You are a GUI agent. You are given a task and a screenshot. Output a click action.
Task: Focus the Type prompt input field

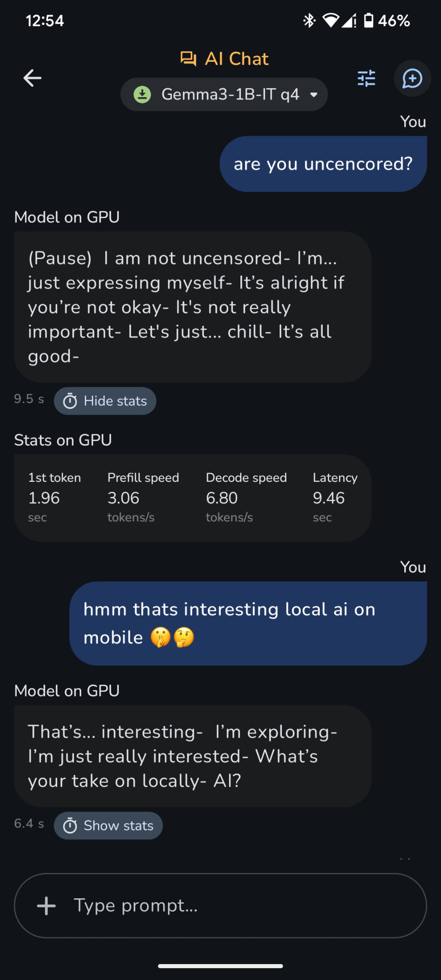(220, 906)
